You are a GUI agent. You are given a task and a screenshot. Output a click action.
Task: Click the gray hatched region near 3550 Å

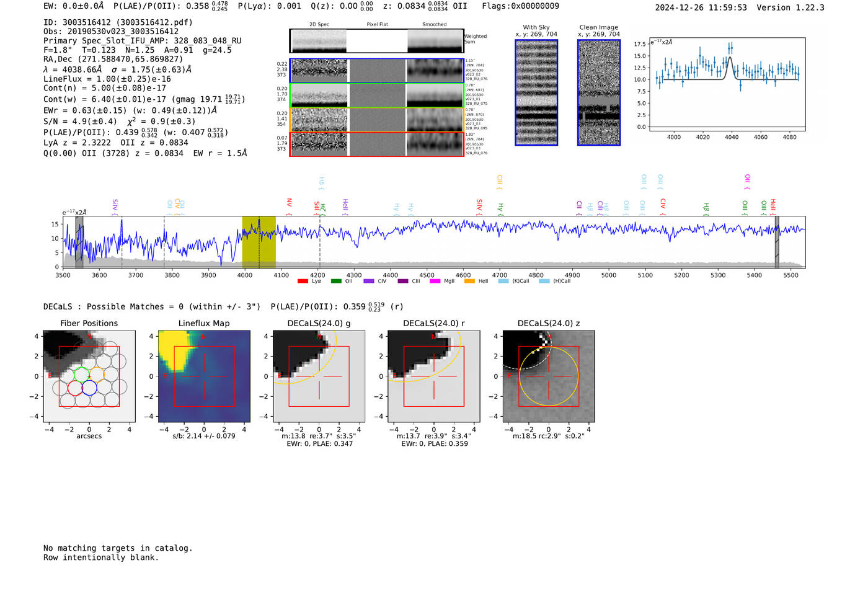[79, 242]
